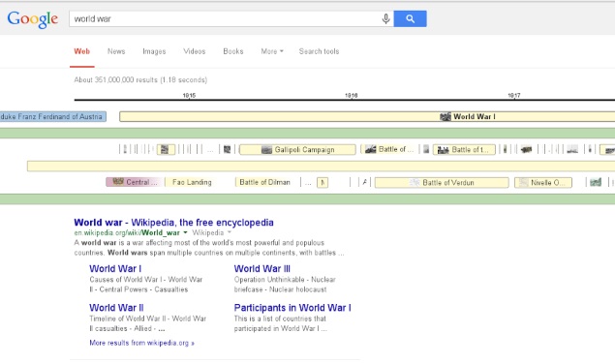The width and height of the screenshot is (615, 364).
Task: Click the blue magnifier search button
Action: (x=410, y=18)
